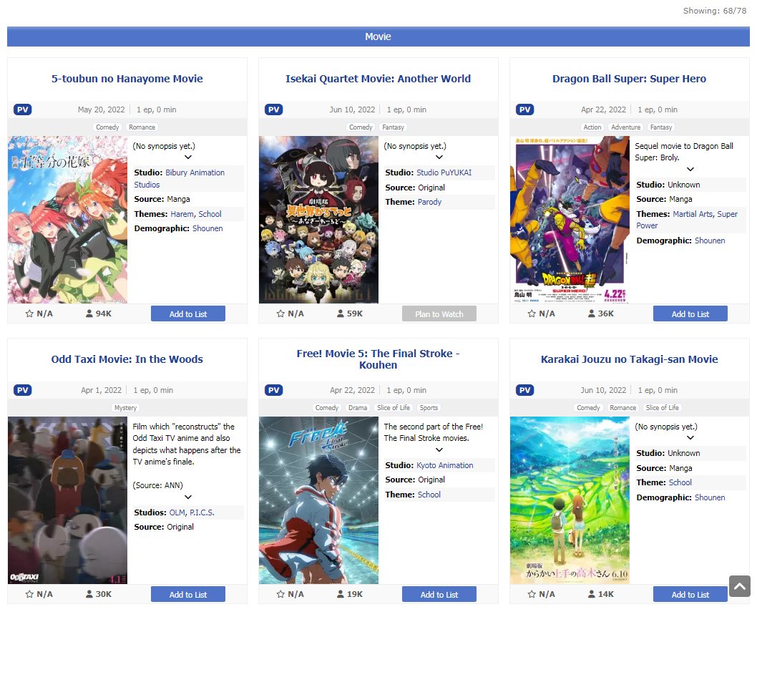Click the PV badge on Odd Taxi Movie
The height and width of the screenshot is (700, 757).
pyautogui.click(x=23, y=390)
